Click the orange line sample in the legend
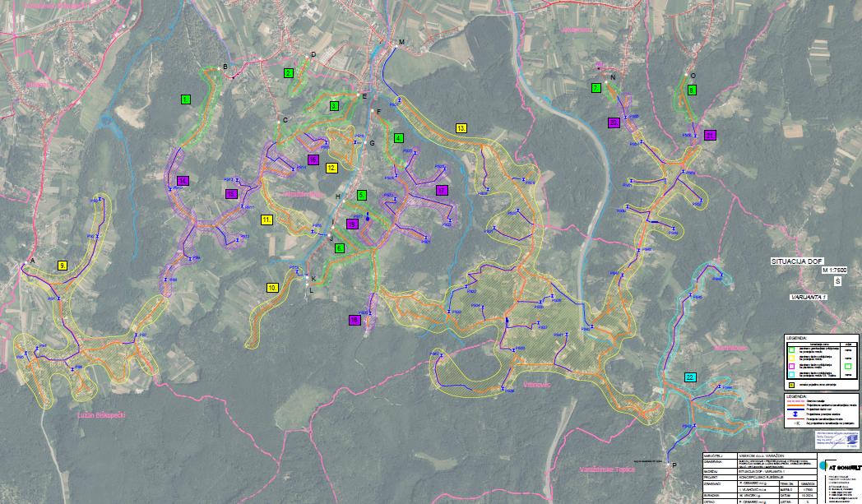This screenshot has height=504, width=862. point(795,405)
